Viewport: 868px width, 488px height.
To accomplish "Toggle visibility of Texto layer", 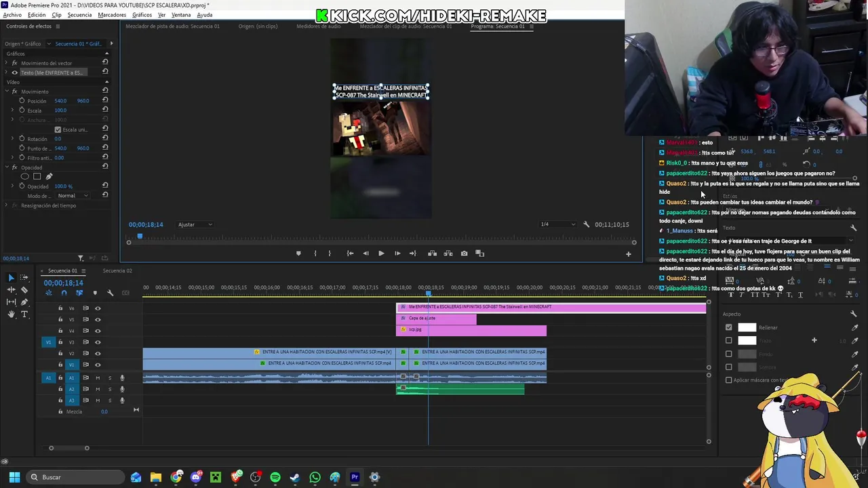I will click(x=14, y=73).
